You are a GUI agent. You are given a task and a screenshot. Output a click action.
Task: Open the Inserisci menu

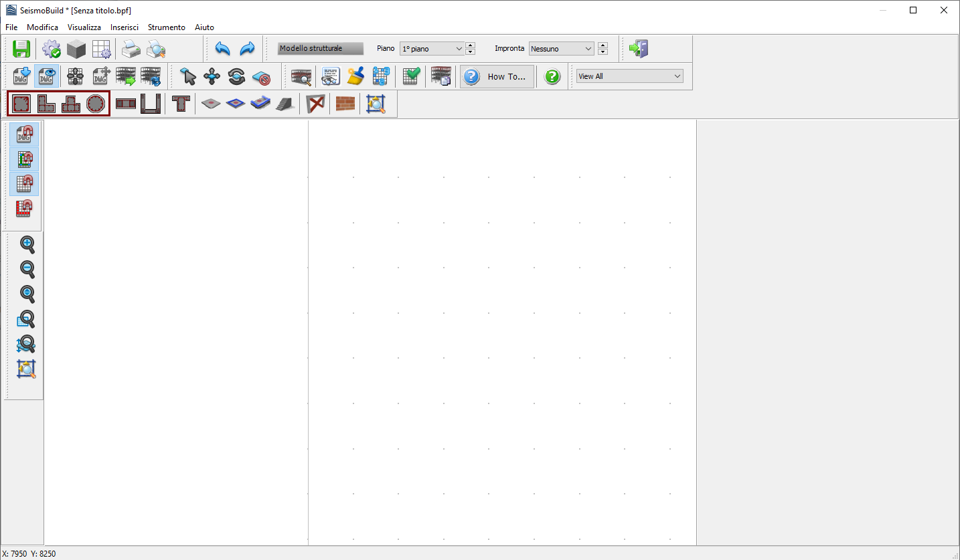125,27
